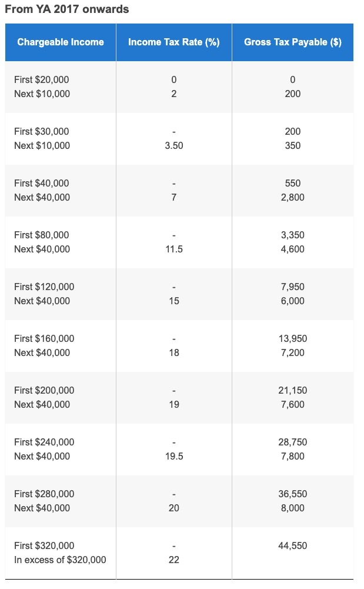Select the "First $200,000" row text
364x589 pixels.
[44, 390]
